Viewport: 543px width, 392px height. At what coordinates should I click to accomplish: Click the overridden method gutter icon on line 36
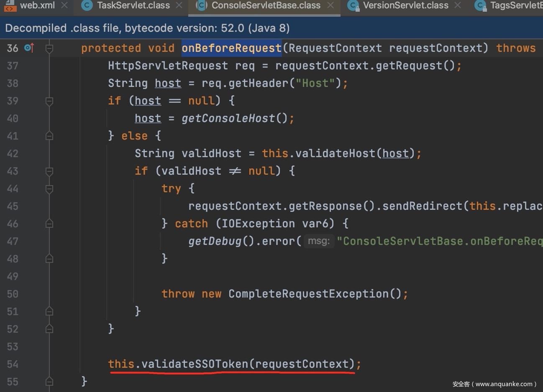point(29,48)
